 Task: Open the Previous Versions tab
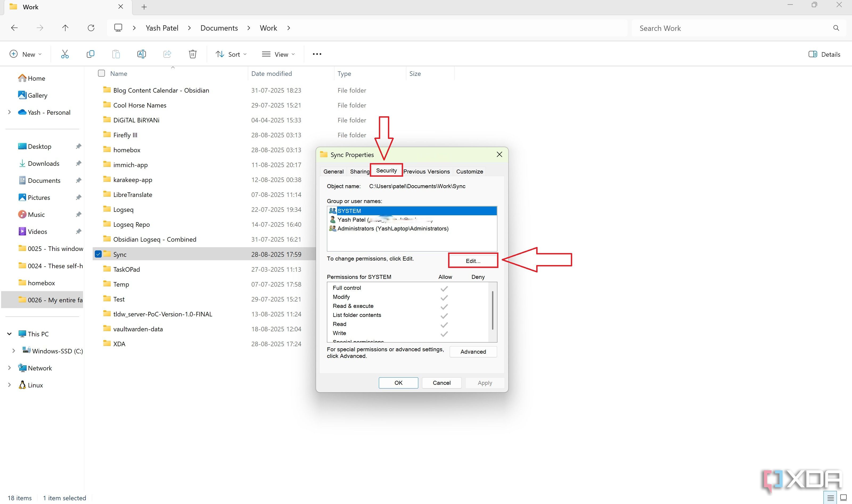click(x=427, y=171)
